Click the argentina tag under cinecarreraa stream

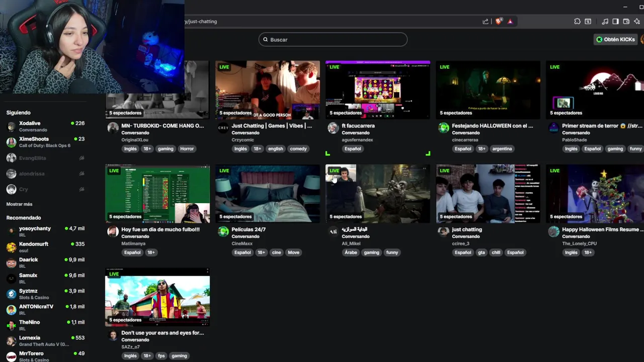point(502,149)
